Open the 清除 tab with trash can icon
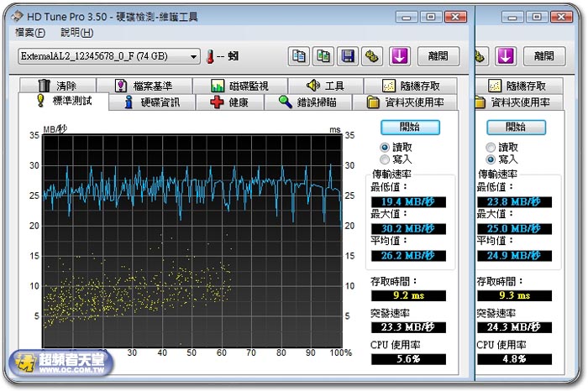588x391 pixels. coord(57,86)
